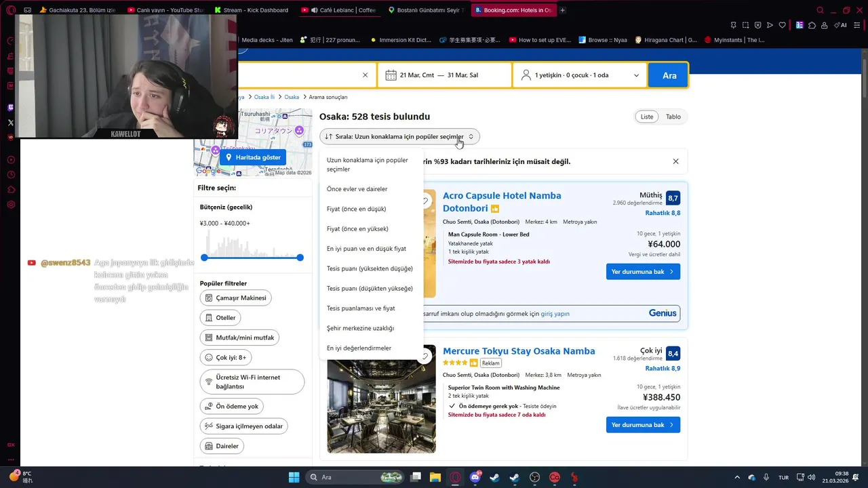Open the sidebar history clock icon

pyautogui.click(x=11, y=175)
